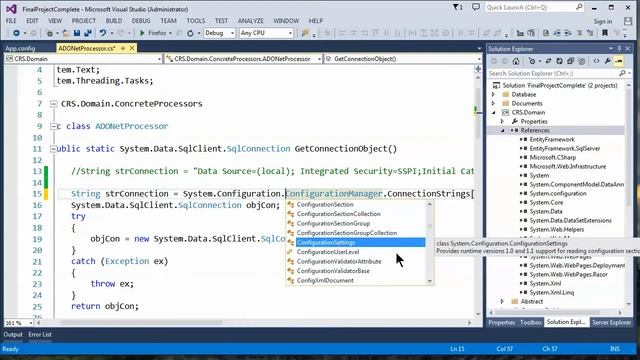Open the Firefox browser selection dropdown arrow
Screen dimensions: 640x360
click(170, 33)
